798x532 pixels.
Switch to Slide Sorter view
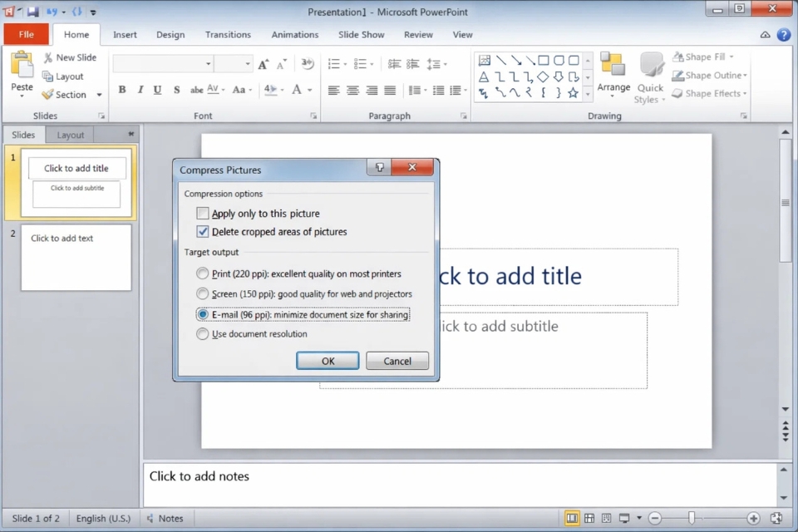coord(589,518)
